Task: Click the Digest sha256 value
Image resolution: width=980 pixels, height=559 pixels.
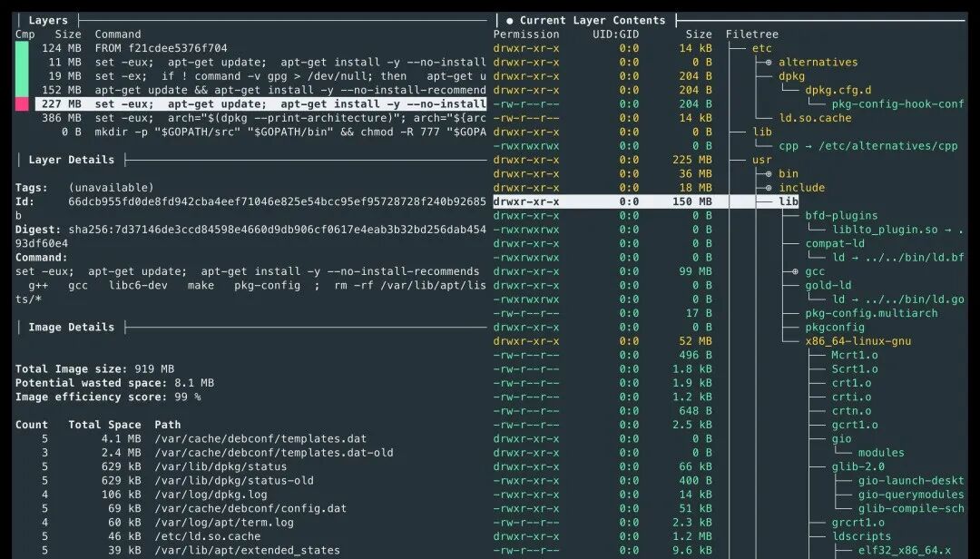Action: click(250, 236)
